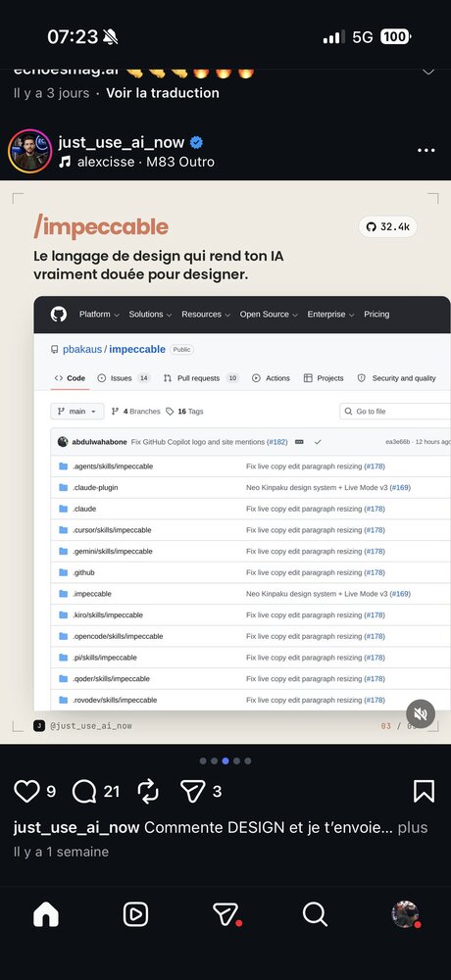Open Search tab in bottom bar
The width and height of the screenshot is (451, 980).
pos(315,914)
